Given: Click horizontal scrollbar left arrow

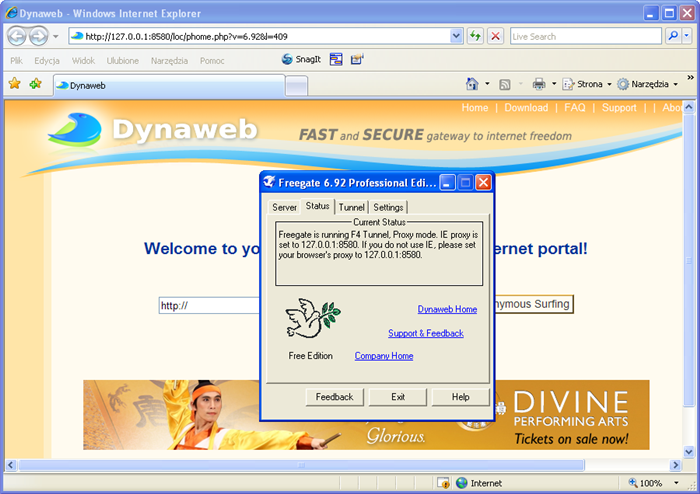Looking at the screenshot, I should pyautogui.click(x=11, y=465).
